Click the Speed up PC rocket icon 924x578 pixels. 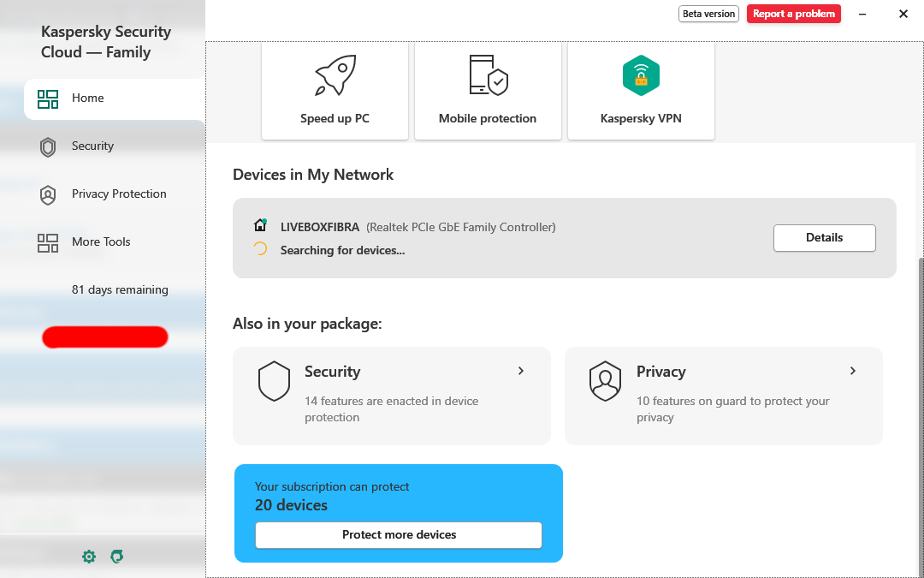click(x=335, y=76)
